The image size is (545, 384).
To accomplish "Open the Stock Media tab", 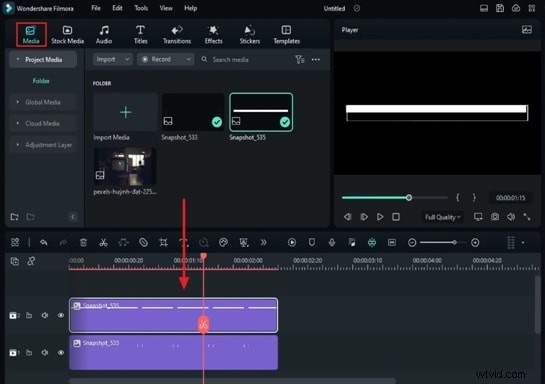I will point(67,35).
